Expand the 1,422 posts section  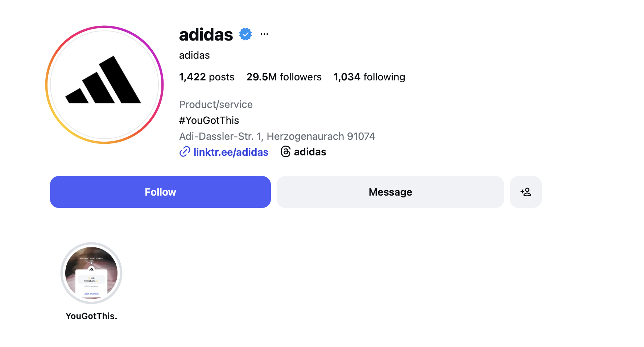point(207,77)
